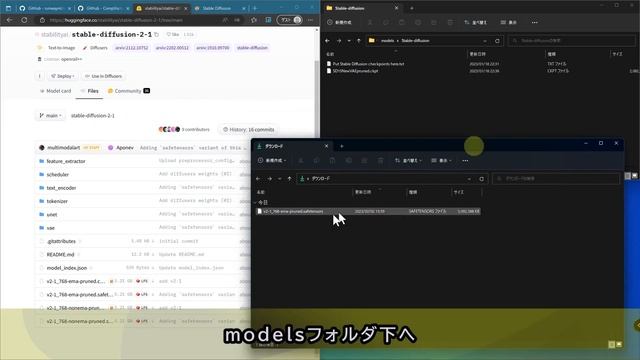The image size is (640, 360).
Task: Click the New button in Downloads window
Action: (271, 160)
